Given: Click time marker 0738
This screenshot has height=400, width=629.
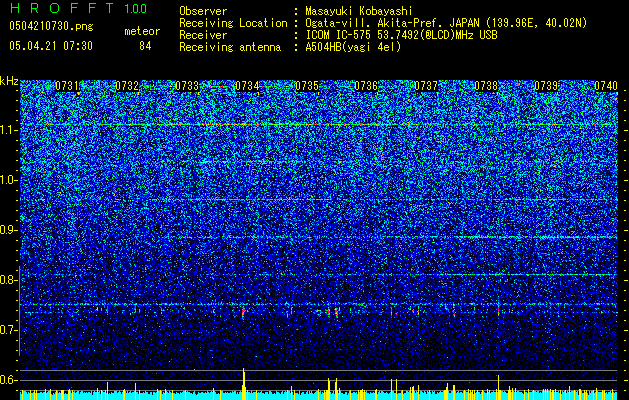Looking at the screenshot, I should click(x=486, y=86).
